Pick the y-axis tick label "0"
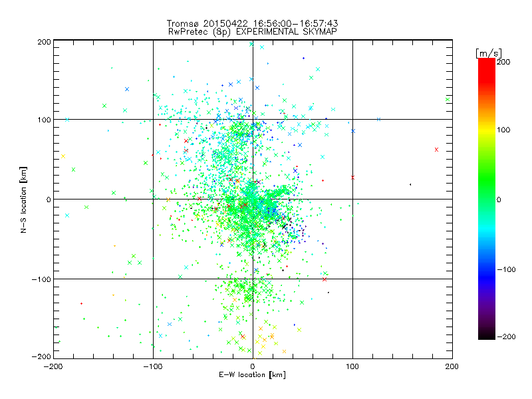The width and height of the screenshot is (532, 399). click(49, 199)
